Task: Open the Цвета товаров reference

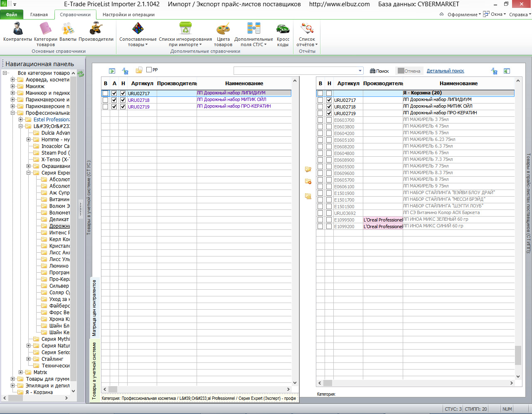Action: coord(223,34)
